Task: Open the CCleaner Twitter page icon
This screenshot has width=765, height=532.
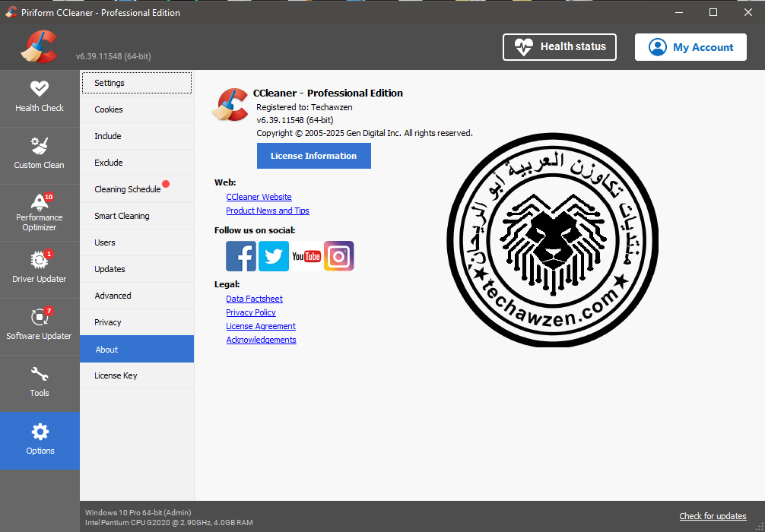Action: (274, 256)
